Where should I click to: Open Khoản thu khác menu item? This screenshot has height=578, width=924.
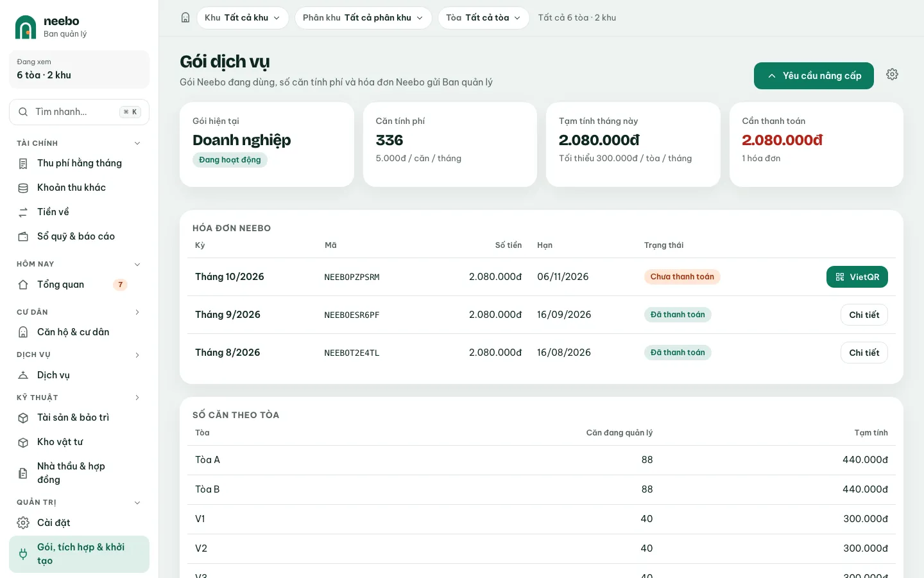79,188
